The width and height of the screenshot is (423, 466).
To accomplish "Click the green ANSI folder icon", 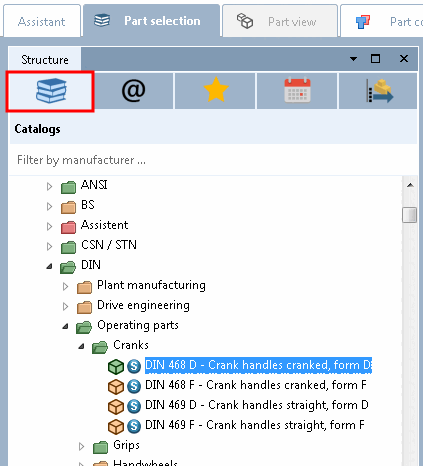I will click(68, 187).
